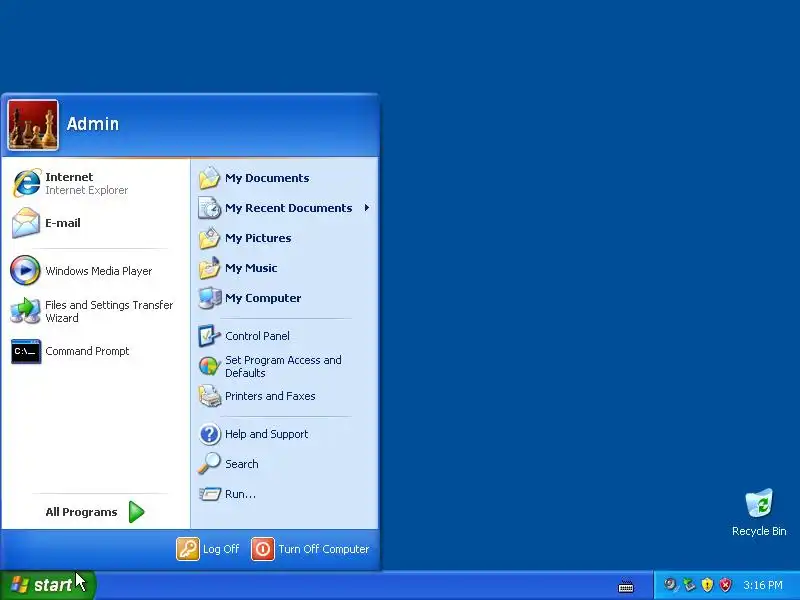This screenshot has width=800, height=600.
Task: Select Files and Settings Transfer Wizard text
Action: click(109, 311)
